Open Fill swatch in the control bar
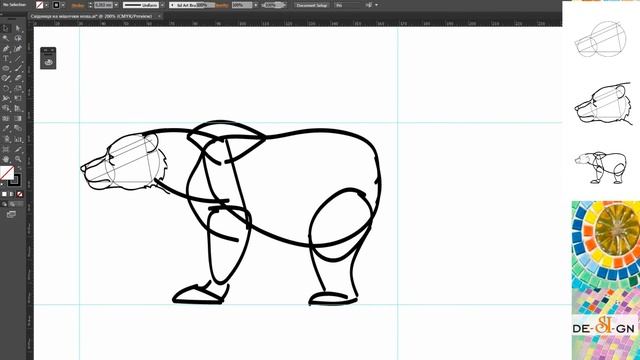 pos(40,5)
